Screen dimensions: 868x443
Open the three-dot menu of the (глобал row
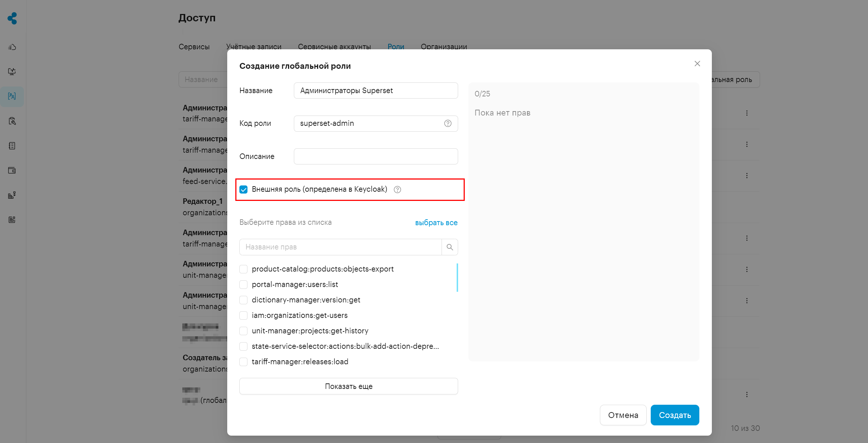coord(747,394)
